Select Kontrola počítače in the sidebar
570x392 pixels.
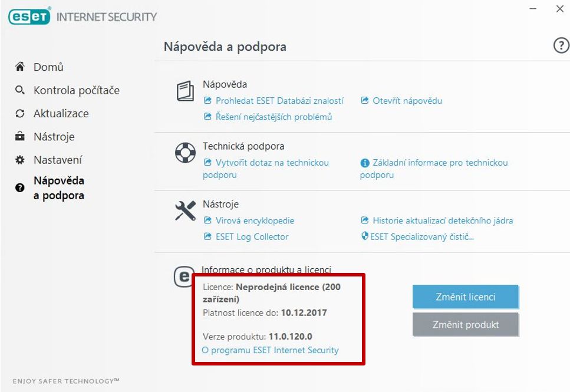[x=77, y=90]
